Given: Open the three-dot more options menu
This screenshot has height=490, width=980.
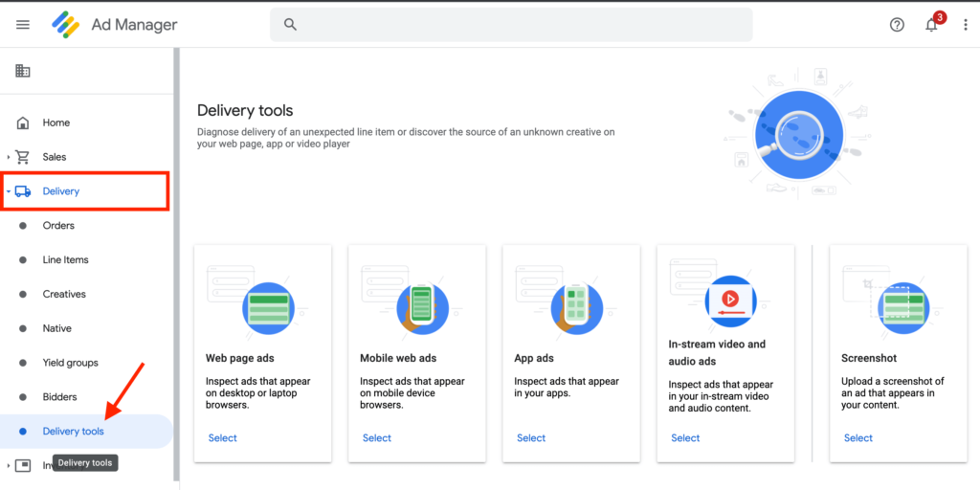Looking at the screenshot, I should point(966,25).
